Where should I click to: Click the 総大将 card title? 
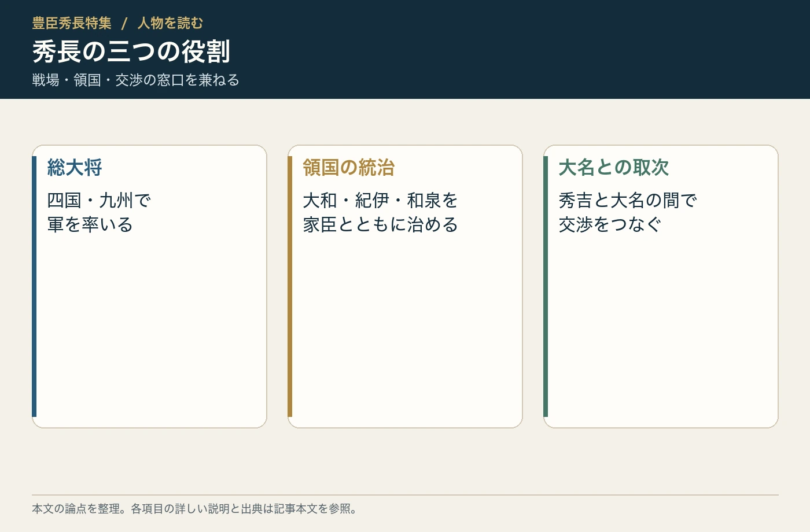[75, 168]
